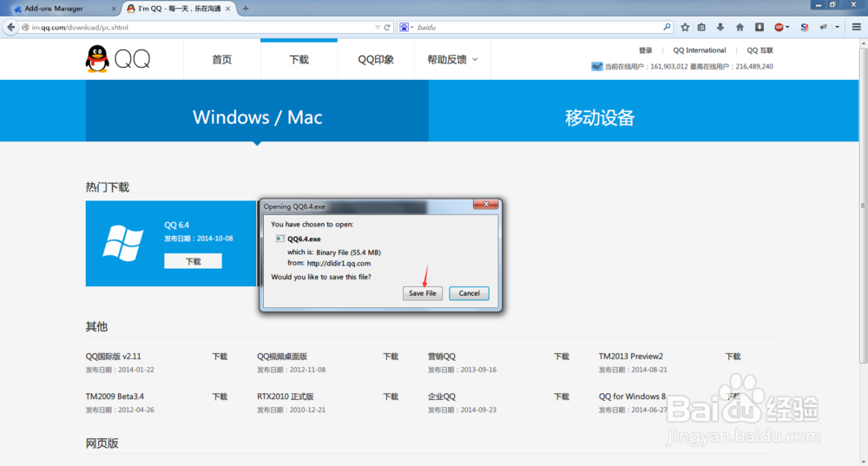Open the QQ印象 navigation item

(x=376, y=59)
